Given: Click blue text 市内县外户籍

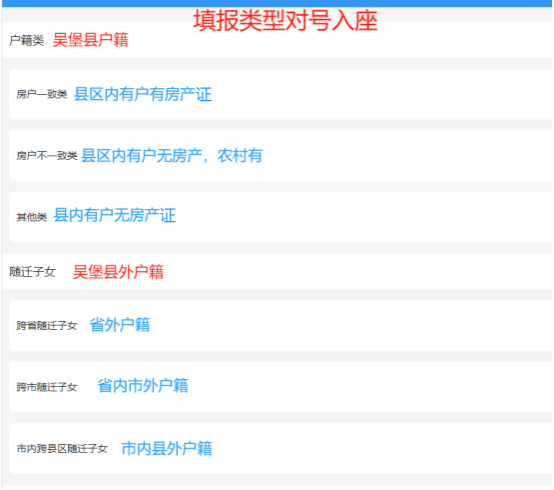Looking at the screenshot, I should [x=167, y=448].
